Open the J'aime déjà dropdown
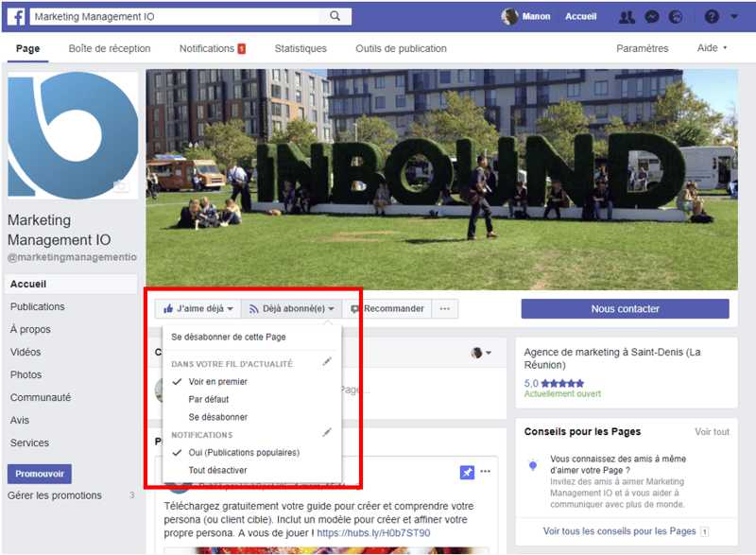The height and width of the screenshot is (555, 756). 198,308
